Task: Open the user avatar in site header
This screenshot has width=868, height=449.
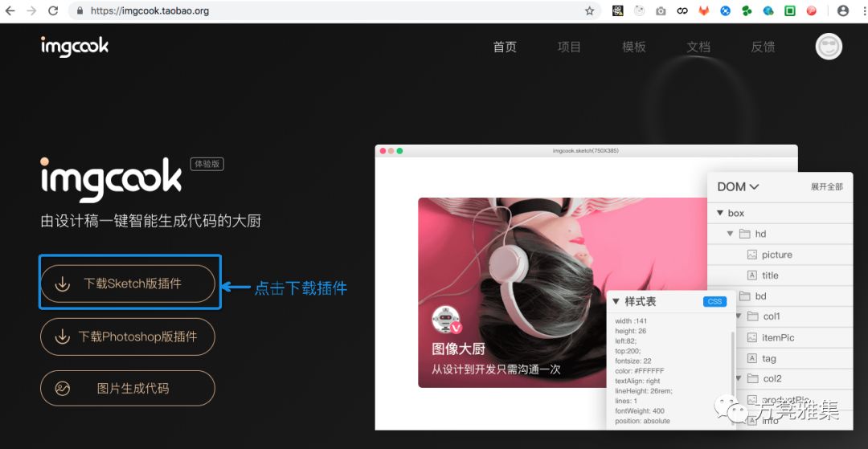Action: click(x=829, y=47)
